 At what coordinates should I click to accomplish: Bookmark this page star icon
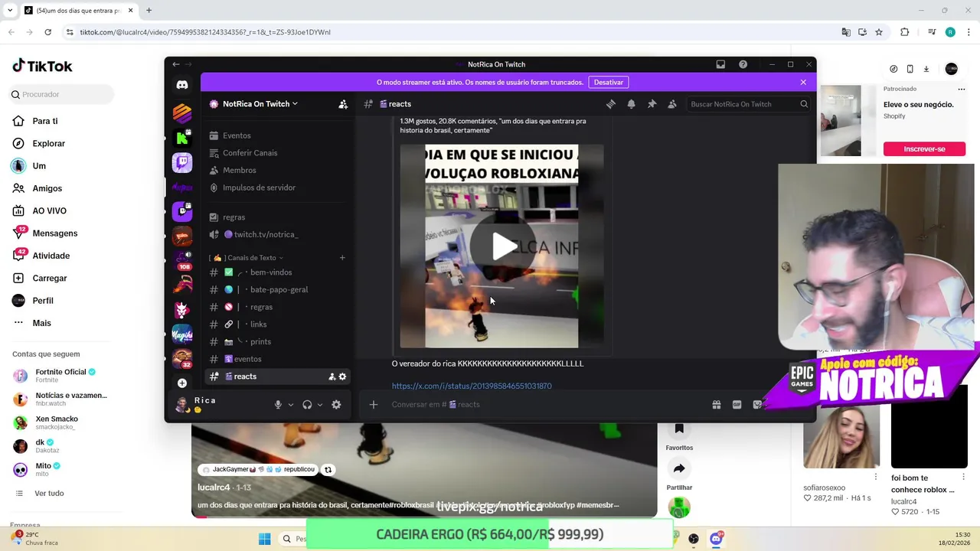[x=879, y=32]
